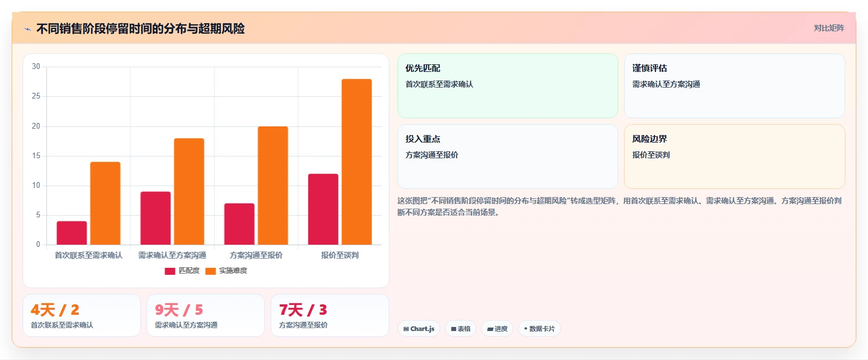Click x-axis label 需求确认至方案沟通
868x360 pixels.
[172, 255]
